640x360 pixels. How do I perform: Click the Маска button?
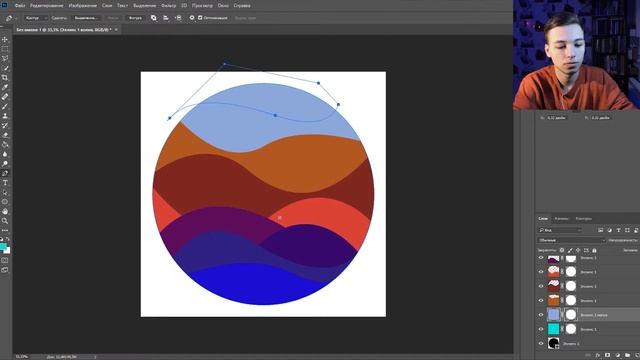tap(113, 18)
